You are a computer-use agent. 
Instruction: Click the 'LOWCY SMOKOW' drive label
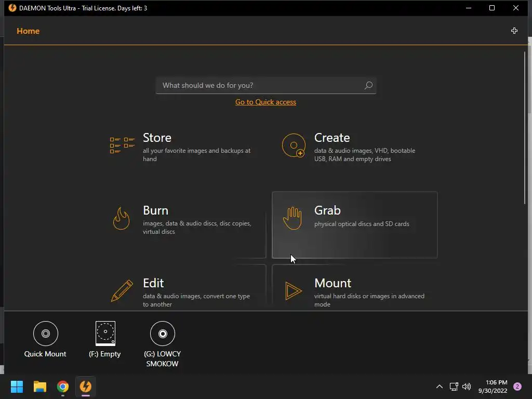click(163, 359)
